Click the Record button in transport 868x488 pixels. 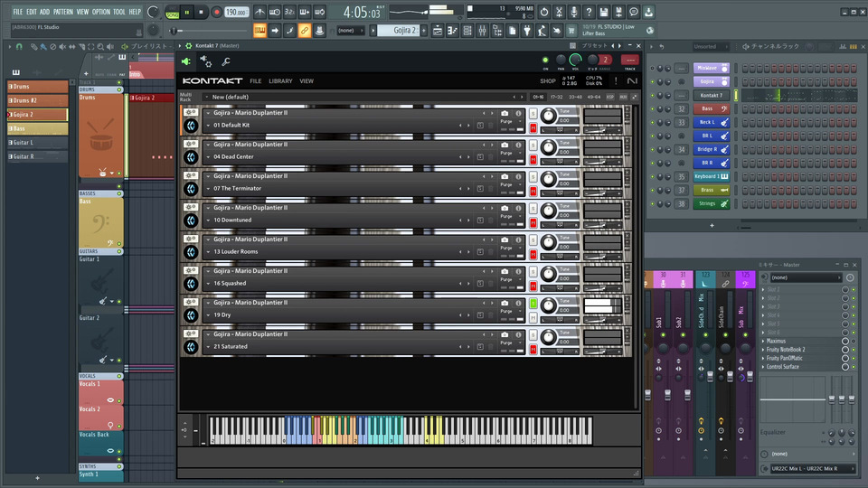[x=216, y=12]
